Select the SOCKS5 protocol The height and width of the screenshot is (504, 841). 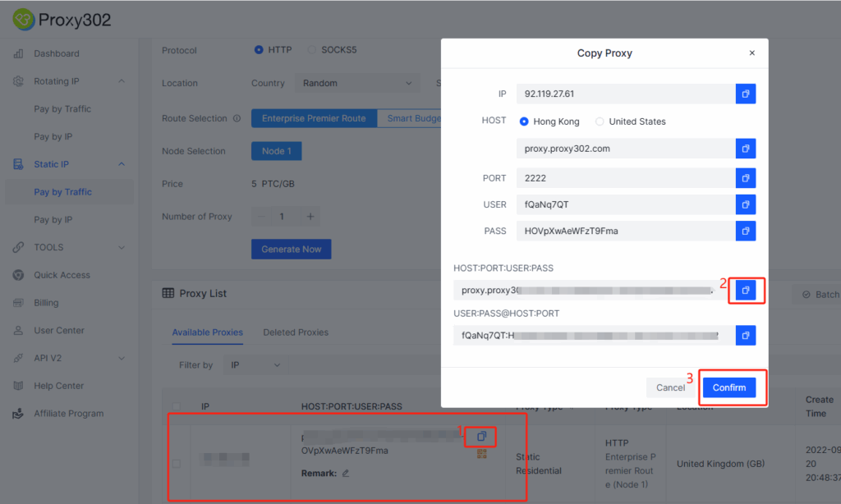tap(332, 50)
